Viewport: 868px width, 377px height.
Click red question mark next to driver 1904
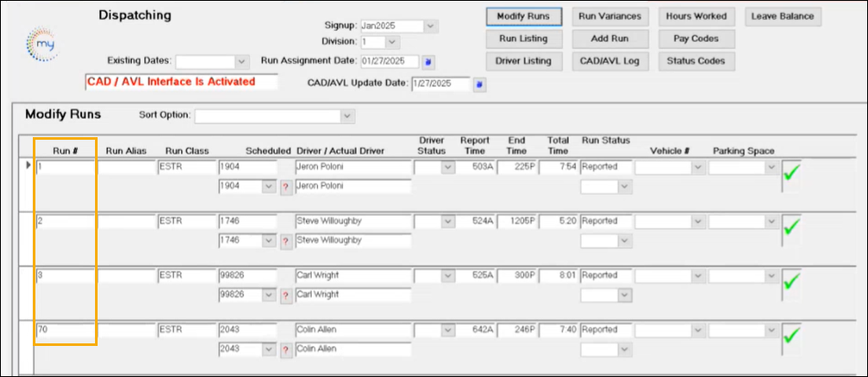click(286, 186)
